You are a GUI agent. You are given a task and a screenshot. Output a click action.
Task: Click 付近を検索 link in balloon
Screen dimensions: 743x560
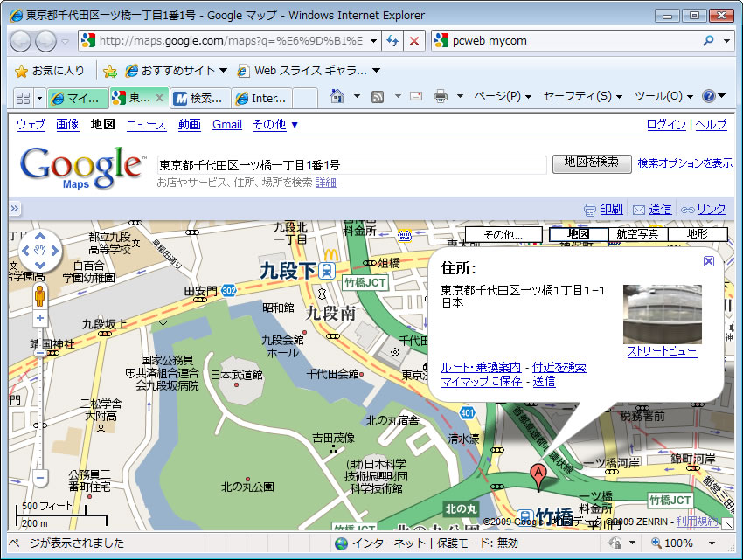559,367
